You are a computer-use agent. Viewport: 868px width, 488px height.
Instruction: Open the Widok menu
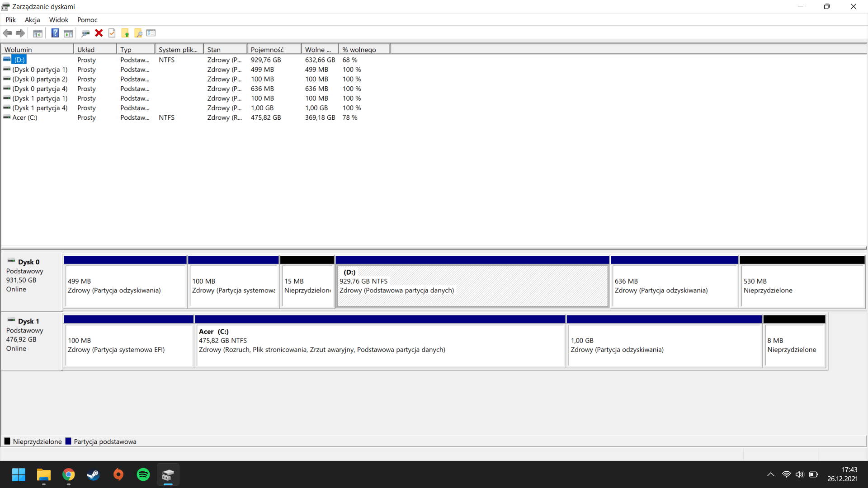click(x=58, y=20)
